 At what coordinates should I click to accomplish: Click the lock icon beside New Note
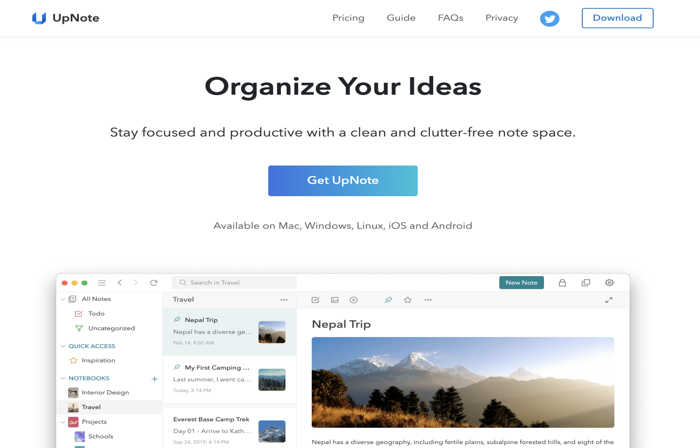click(562, 282)
